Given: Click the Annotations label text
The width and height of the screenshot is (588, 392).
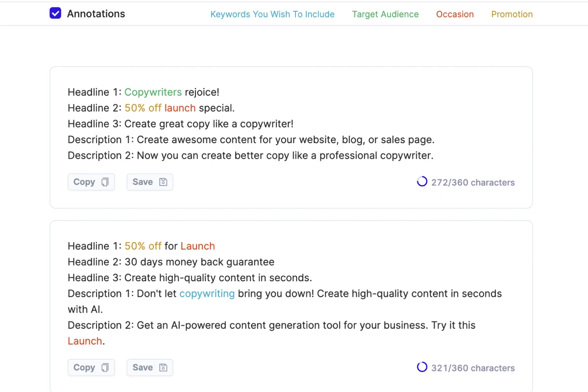Looking at the screenshot, I should pos(96,14).
